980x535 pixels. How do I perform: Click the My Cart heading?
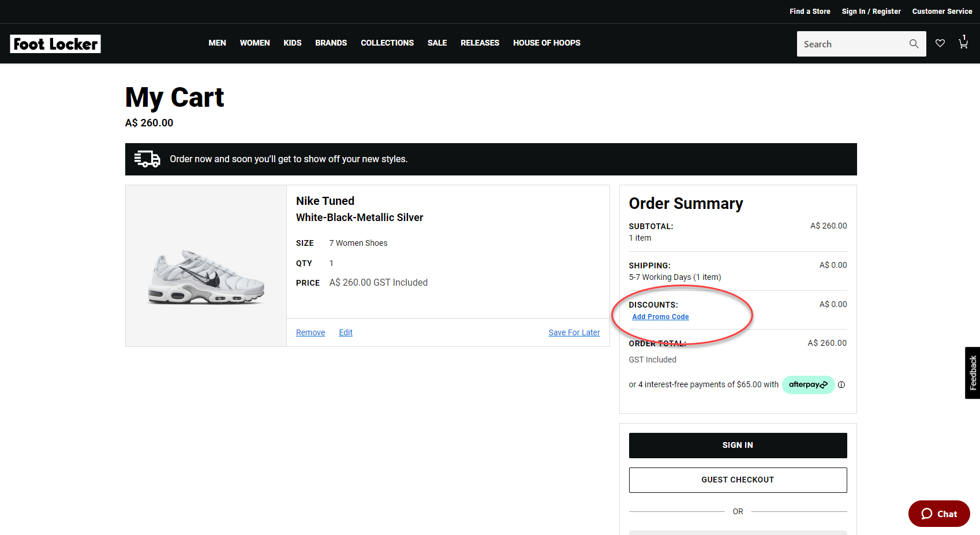174,97
